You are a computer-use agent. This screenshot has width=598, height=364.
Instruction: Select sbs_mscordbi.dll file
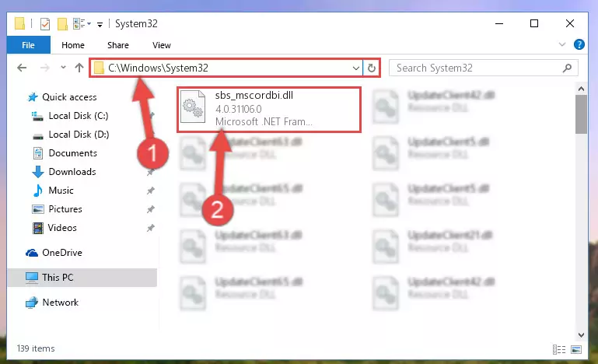pos(269,110)
